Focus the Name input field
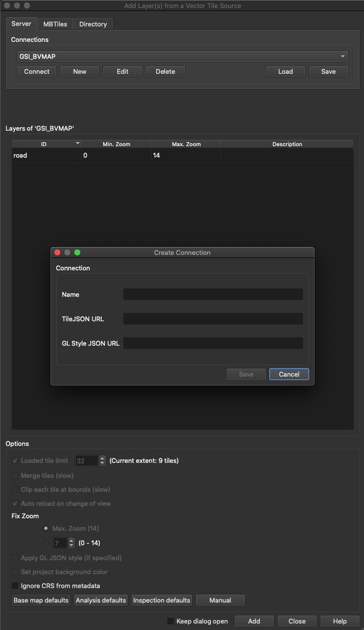This screenshot has height=630, width=364. 213,294
